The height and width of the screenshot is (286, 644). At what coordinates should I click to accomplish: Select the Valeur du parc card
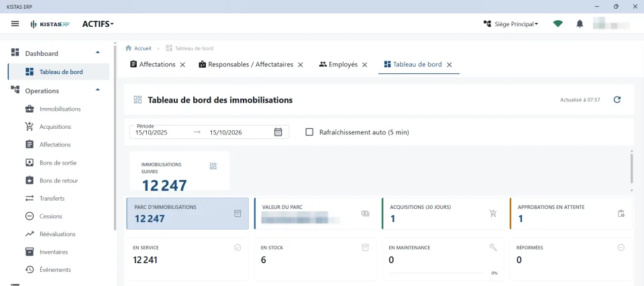pyautogui.click(x=315, y=213)
